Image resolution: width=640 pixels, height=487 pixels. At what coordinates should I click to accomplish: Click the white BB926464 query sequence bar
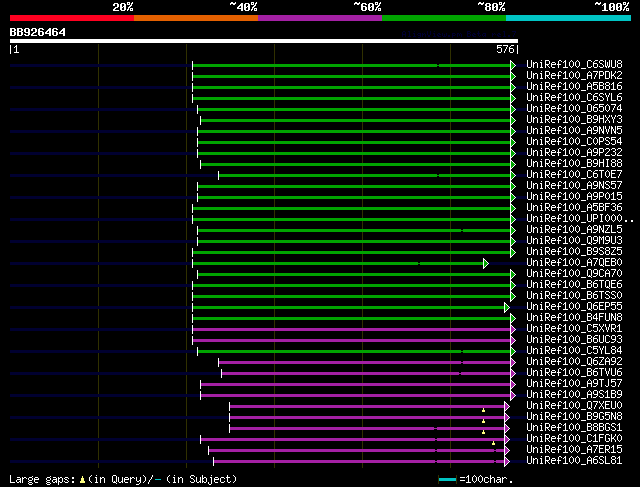click(264, 41)
